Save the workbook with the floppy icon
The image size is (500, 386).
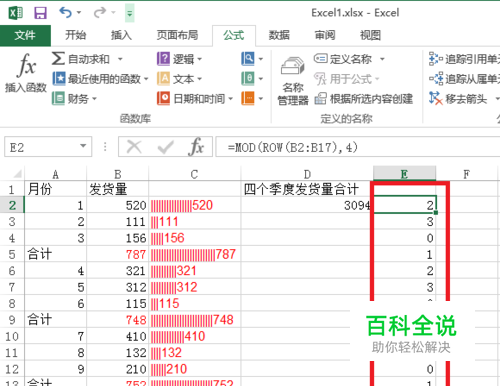pyautogui.click(x=40, y=13)
